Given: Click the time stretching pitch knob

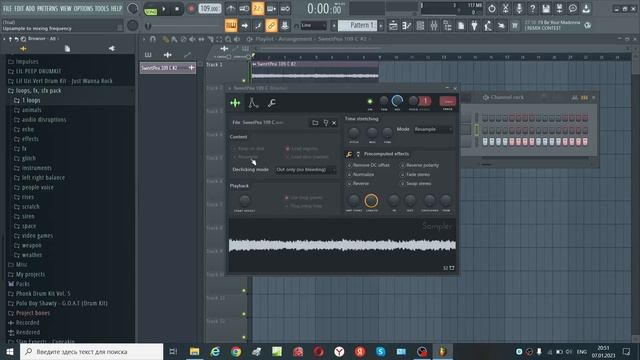Looking at the screenshot, I should tap(353, 132).
